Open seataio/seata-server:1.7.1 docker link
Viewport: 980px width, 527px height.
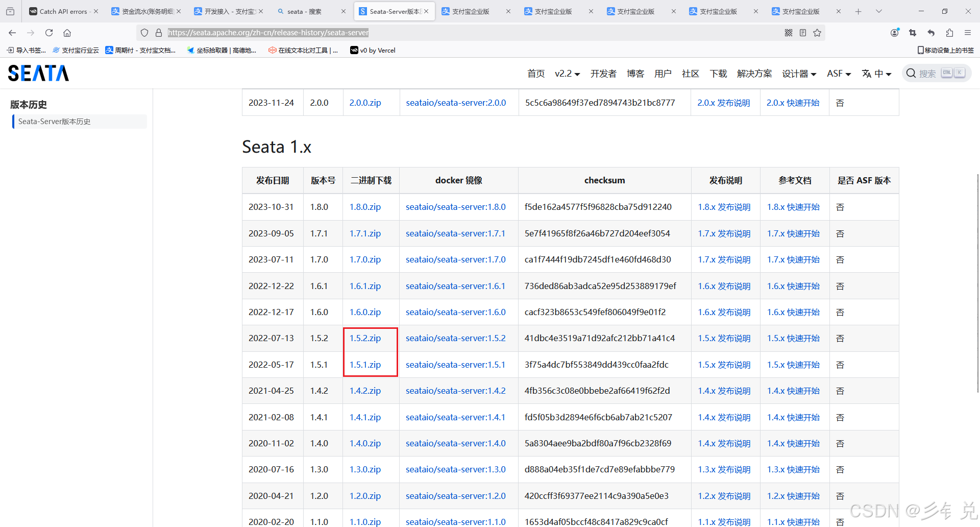coord(455,233)
